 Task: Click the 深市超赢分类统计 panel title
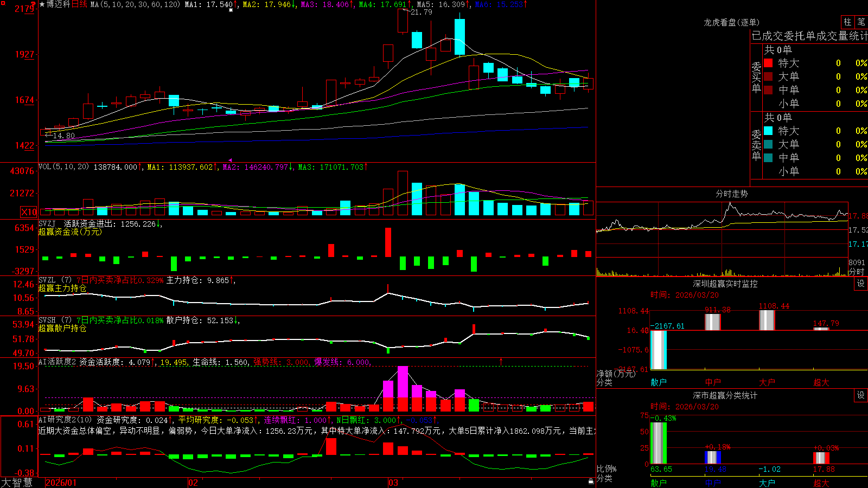[725, 395]
